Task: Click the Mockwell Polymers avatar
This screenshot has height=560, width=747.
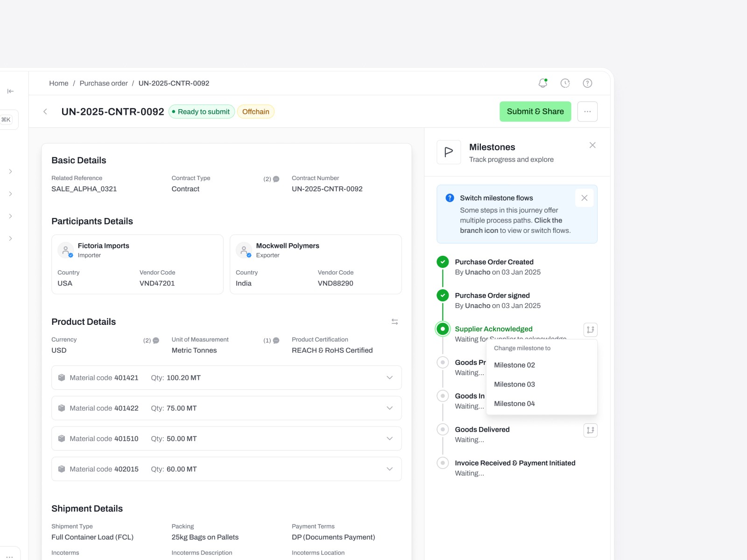Action: tap(244, 250)
